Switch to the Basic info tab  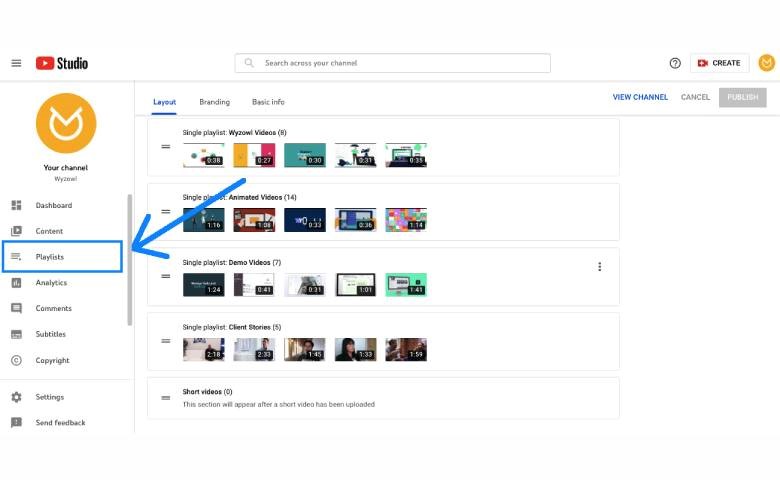click(x=268, y=102)
